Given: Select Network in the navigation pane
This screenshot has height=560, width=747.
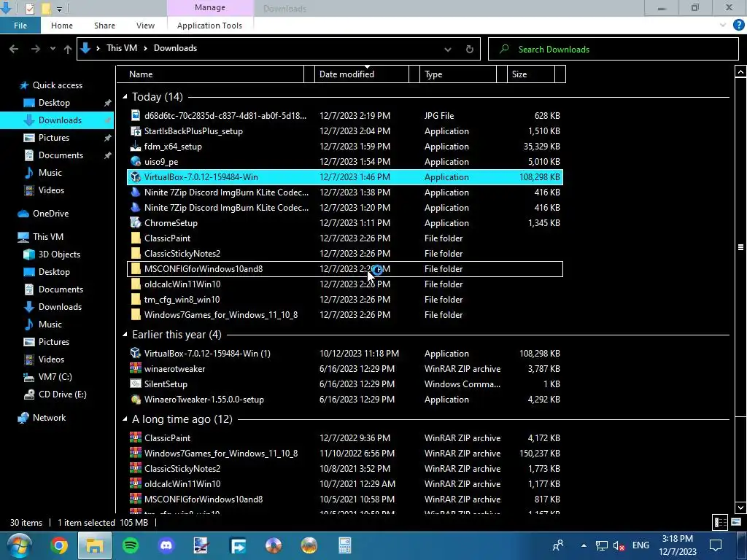Looking at the screenshot, I should (x=49, y=418).
